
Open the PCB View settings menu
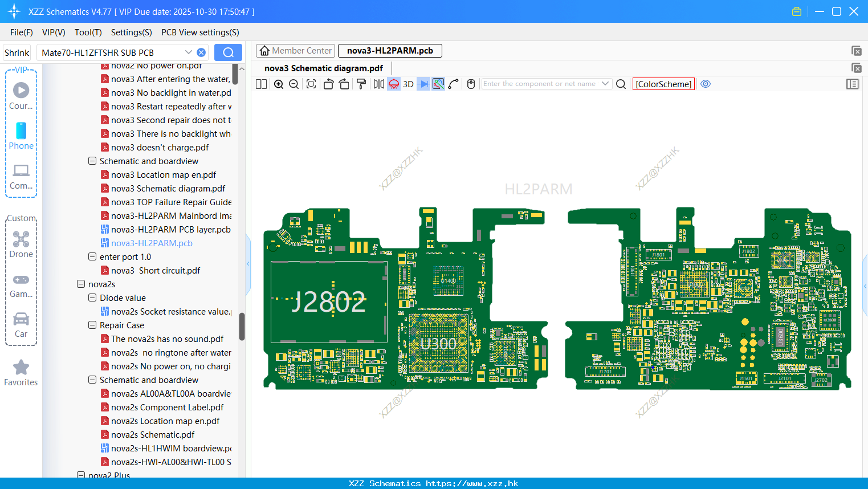tap(200, 32)
